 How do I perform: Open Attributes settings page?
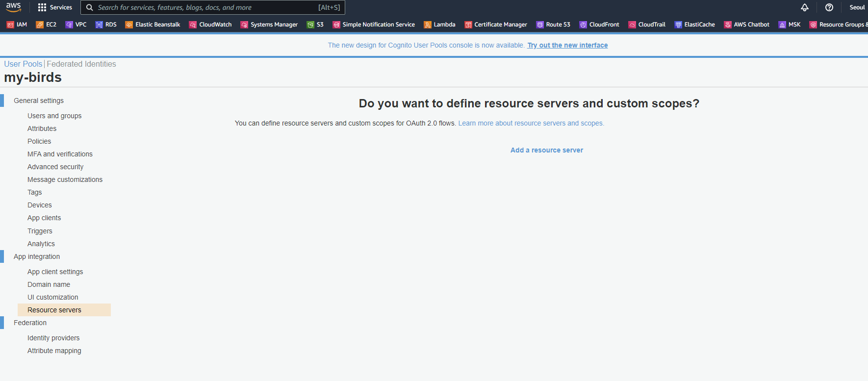point(42,128)
